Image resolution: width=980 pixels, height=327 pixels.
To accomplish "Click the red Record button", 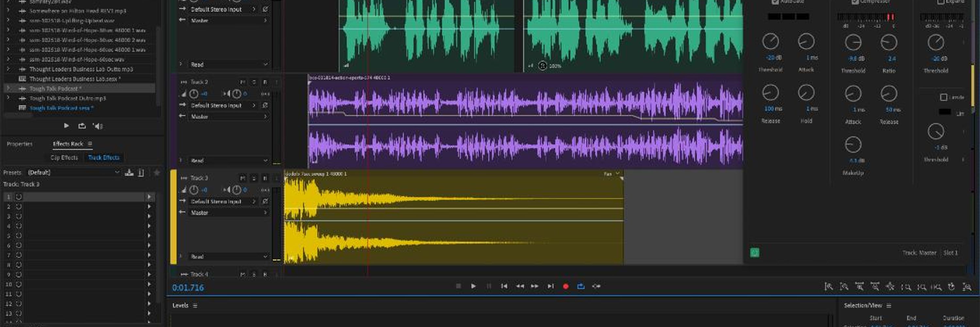I will [x=566, y=287].
